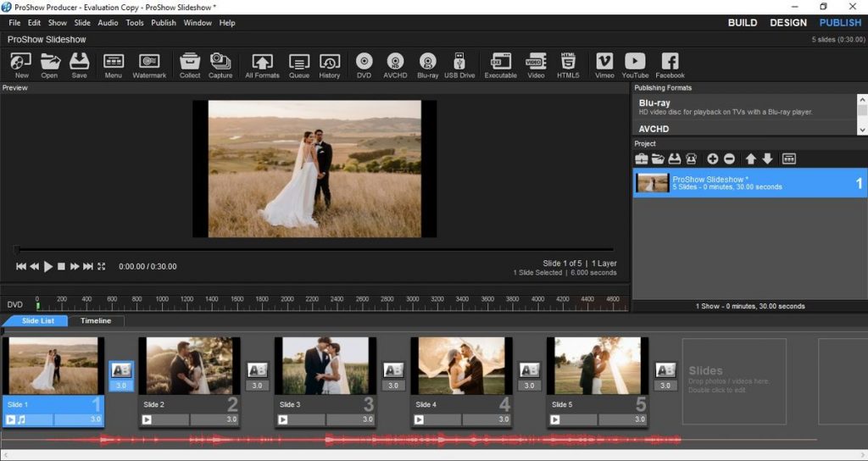The image size is (868, 461).
Task: Select the AVCHD publishing icon
Action: [395, 65]
